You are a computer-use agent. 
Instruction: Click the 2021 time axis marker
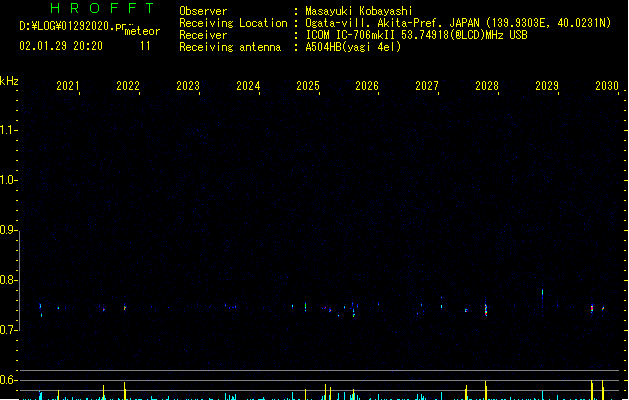68,86
